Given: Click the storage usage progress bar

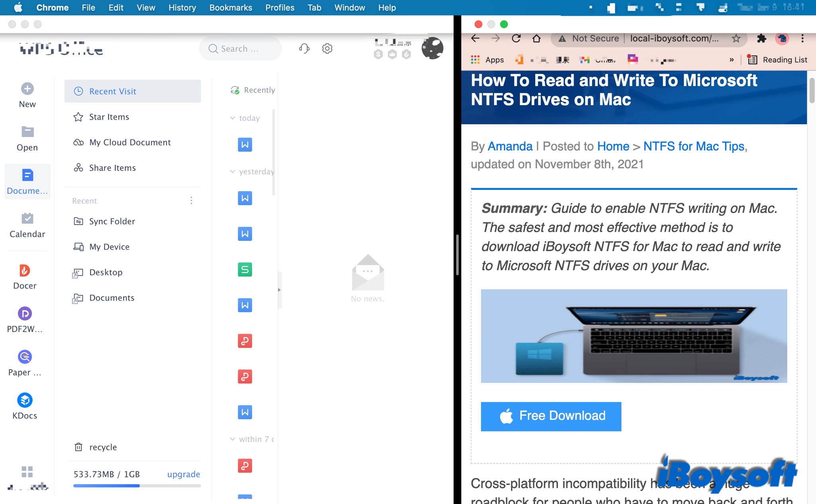Looking at the screenshot, I should 137,486.
